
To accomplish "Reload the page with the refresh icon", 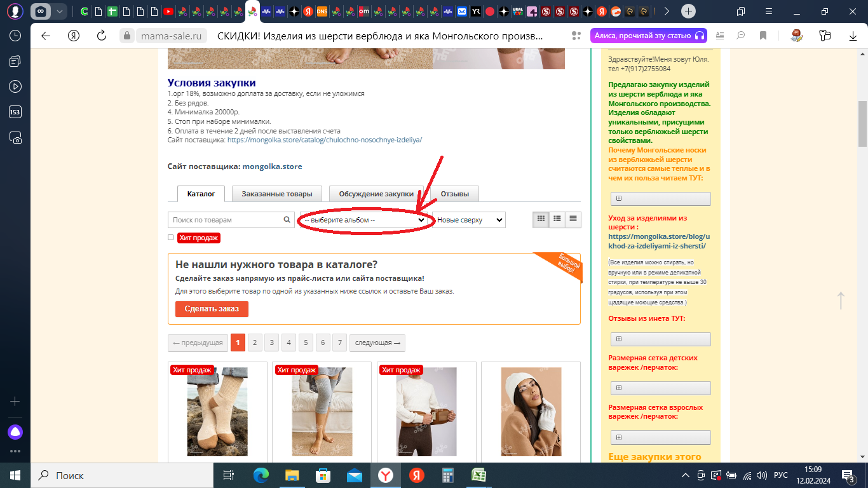I will (102, 36).
